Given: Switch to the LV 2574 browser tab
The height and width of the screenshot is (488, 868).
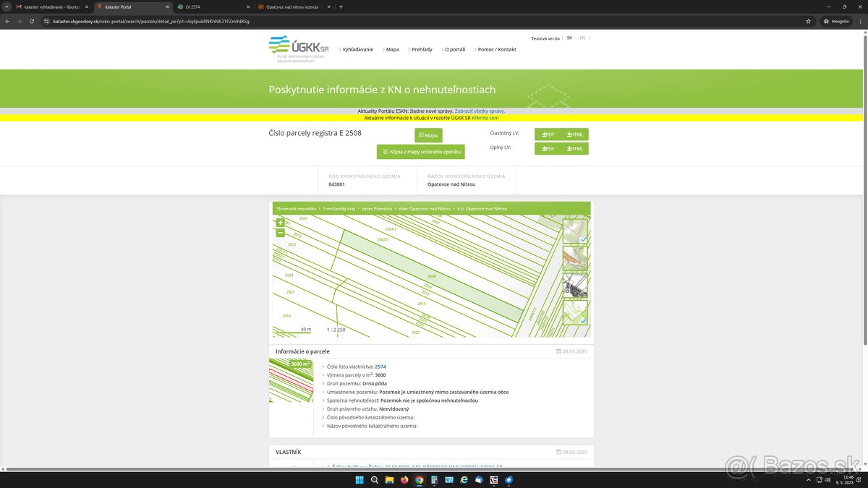Looking at the screenshot, I should (210, 7).
